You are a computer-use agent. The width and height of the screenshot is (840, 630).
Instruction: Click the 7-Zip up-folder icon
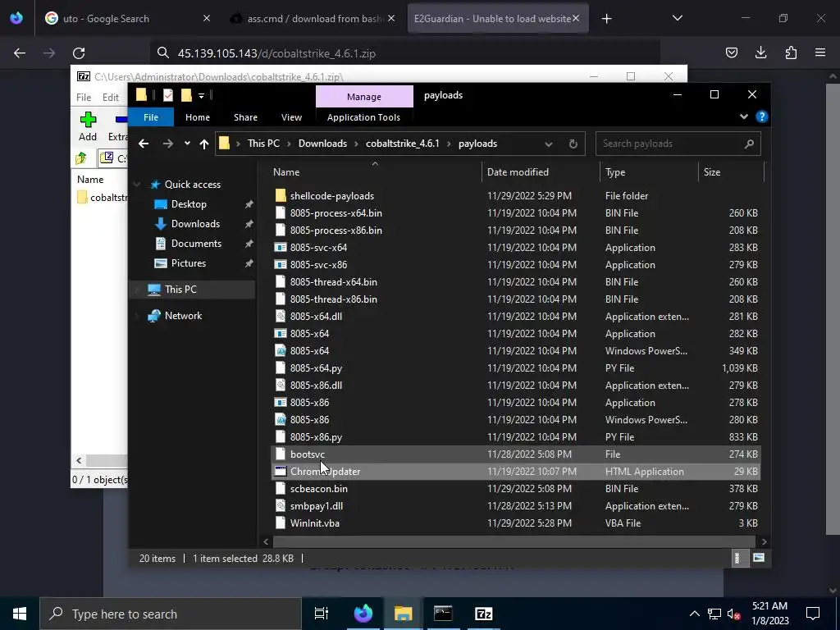[81, 158]
